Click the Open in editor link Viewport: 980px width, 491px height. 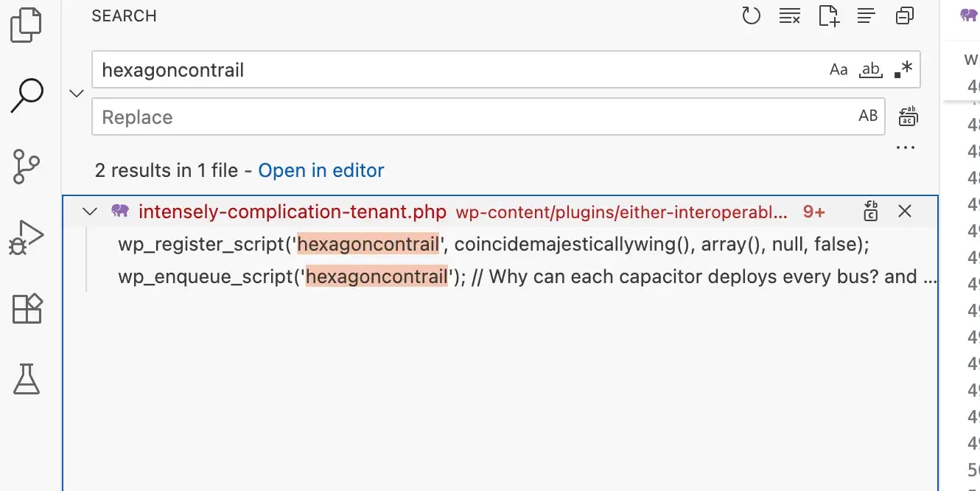[x=321, y=170]
